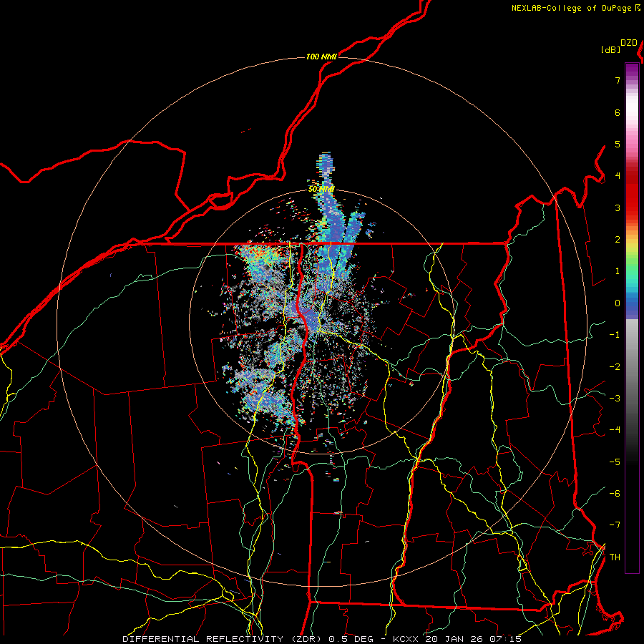Image resolution: width=644 pixels, height=644 pixels.
Task: Click the 07:15 timestamp in the caption
Action: point(506,639)
